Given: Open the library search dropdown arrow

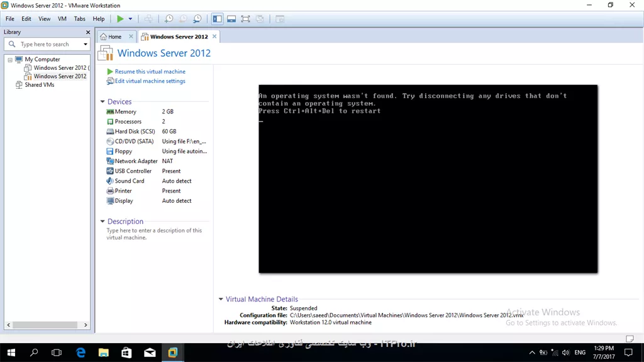Looking at the screenshot, I should 86,44.
